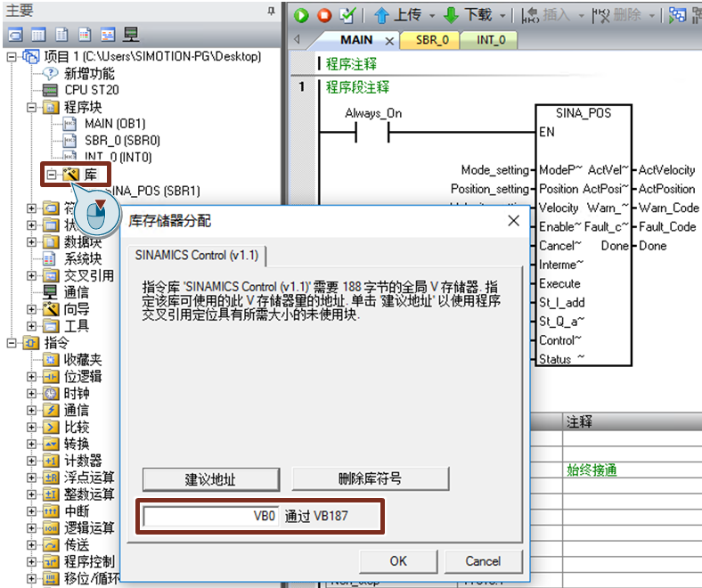
Task: Click the VB0 address input field
Action: tap(211, 516)
